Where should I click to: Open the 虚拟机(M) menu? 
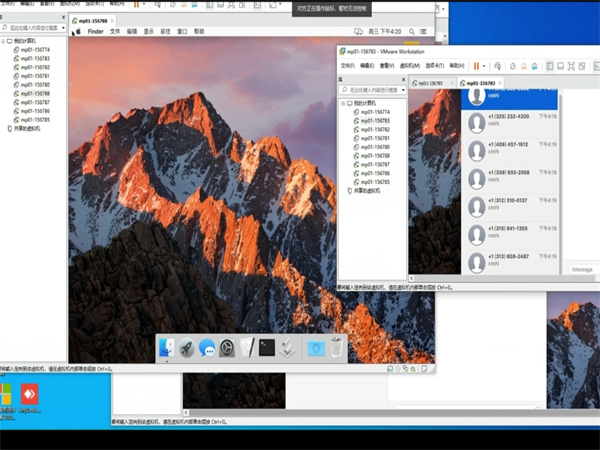pyautogui.click(x=408, y=66)
